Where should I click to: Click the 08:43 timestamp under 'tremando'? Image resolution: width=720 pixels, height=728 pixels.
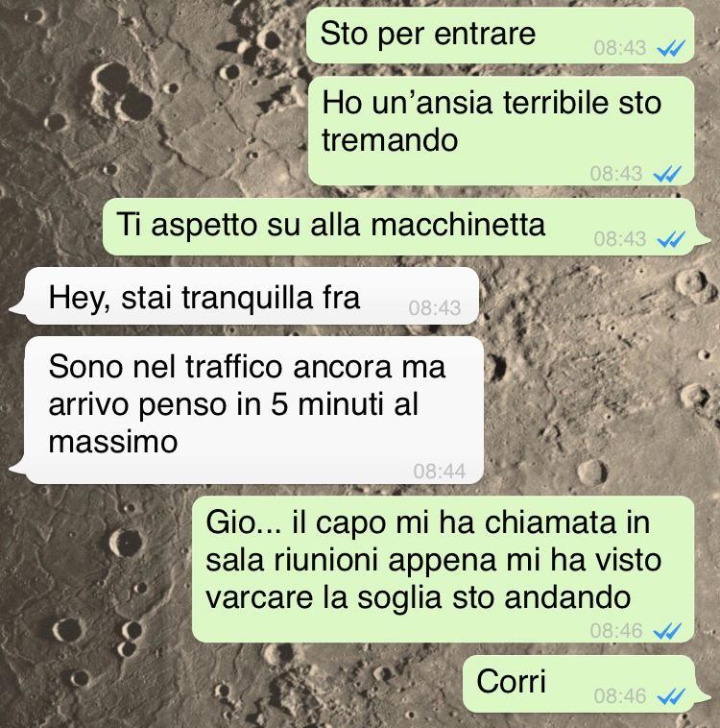pyautogui.click(x=616, y=174)
